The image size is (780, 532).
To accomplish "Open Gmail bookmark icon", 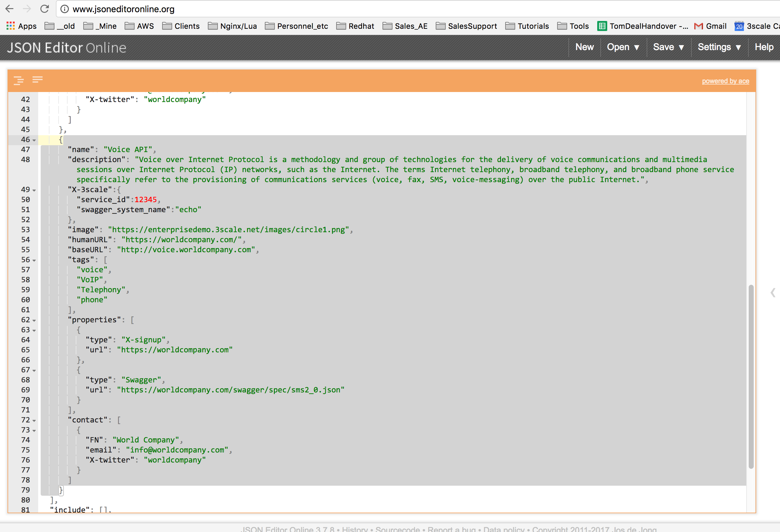I will tap(698, 26).
